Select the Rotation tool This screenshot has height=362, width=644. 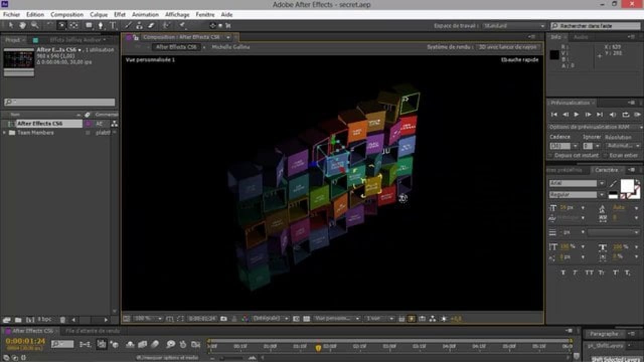pyautogui.click(x=49, y=26)
